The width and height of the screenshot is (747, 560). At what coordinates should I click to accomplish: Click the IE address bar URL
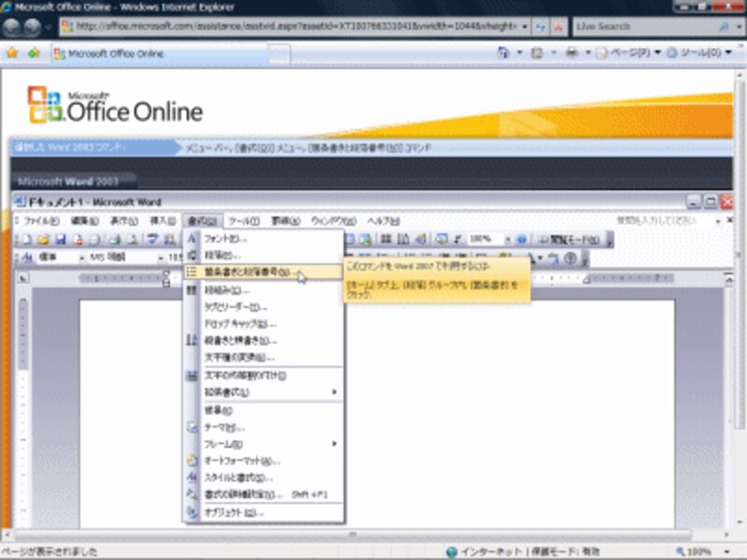(x=295, y=26)
